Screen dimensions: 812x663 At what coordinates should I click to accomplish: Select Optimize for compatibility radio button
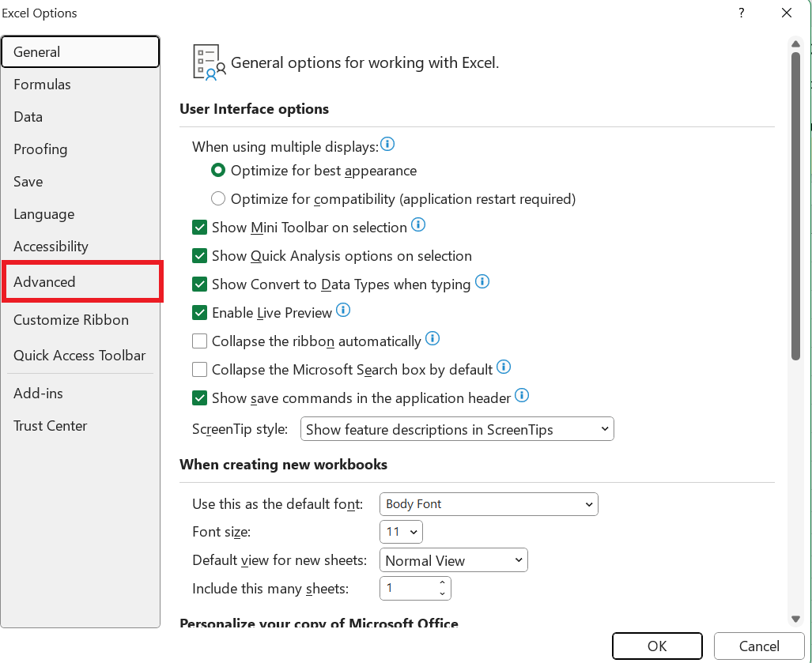[218, 198]
